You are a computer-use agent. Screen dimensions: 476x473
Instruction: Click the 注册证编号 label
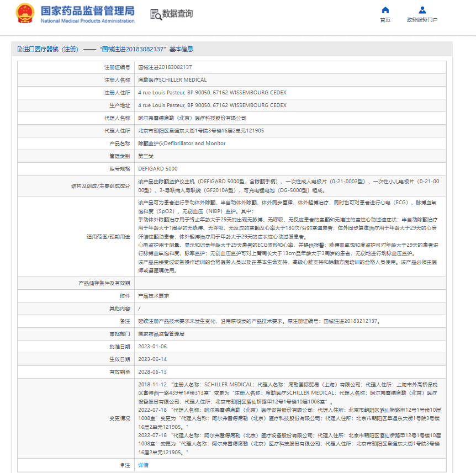point(117,67)
